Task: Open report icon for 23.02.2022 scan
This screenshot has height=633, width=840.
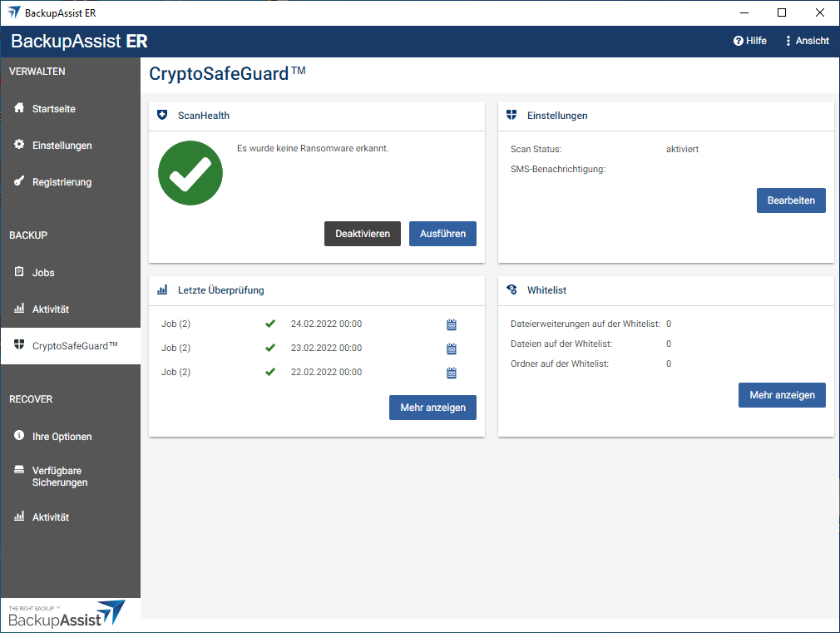Action: tap(452, 349)
